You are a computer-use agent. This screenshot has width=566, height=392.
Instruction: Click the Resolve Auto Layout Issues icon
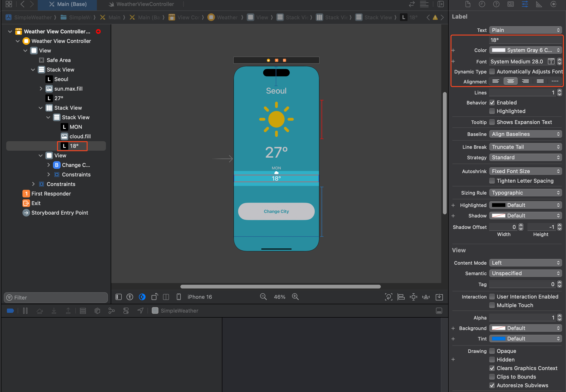click(426, 297)
